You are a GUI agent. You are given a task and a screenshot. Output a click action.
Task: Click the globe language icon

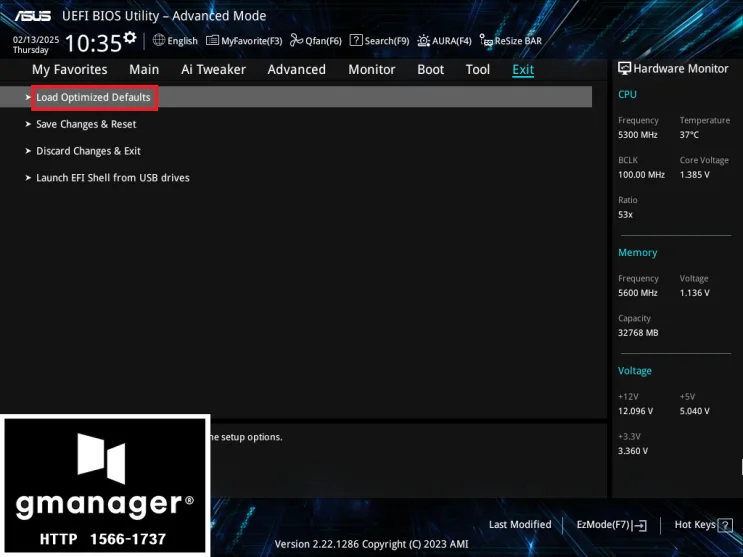[x=159, y=40]
